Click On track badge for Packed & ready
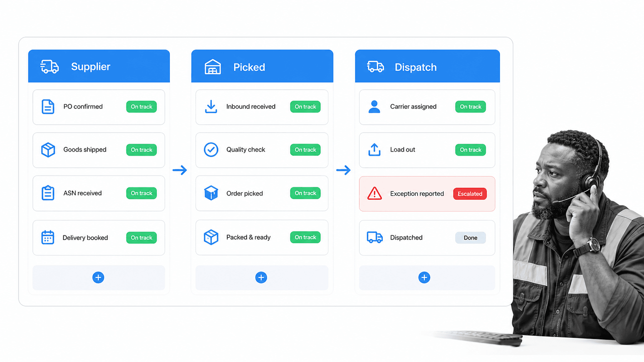The height and width of the screenshot is (362, 644). coord(305,237)
